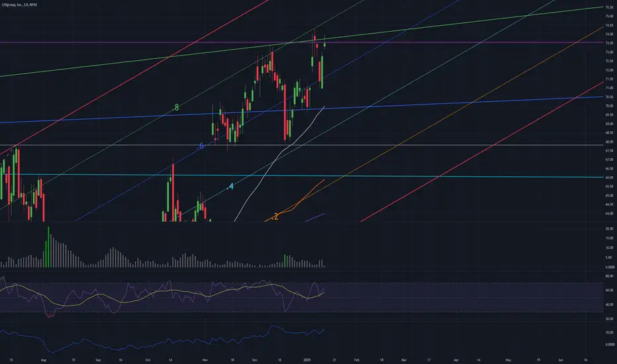Select the orange .2 channel label
This screenshot has width=617, height=364.
tap(275, 216)
